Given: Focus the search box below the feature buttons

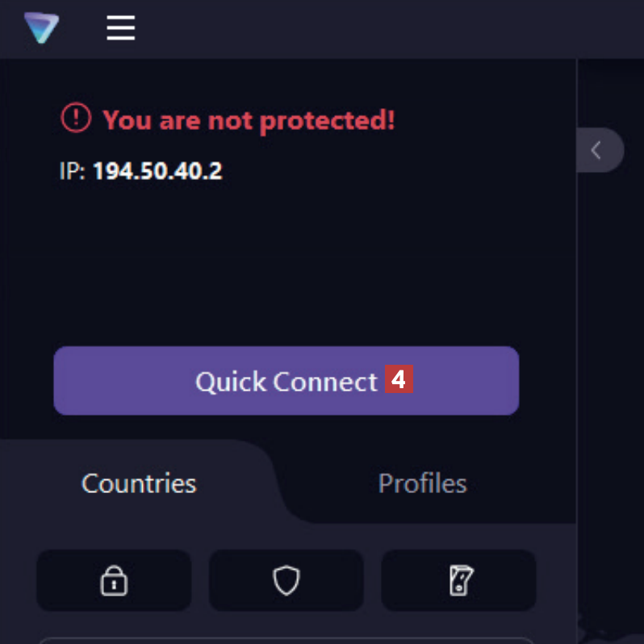Looking at the screenshot, I should coord(282,640).
